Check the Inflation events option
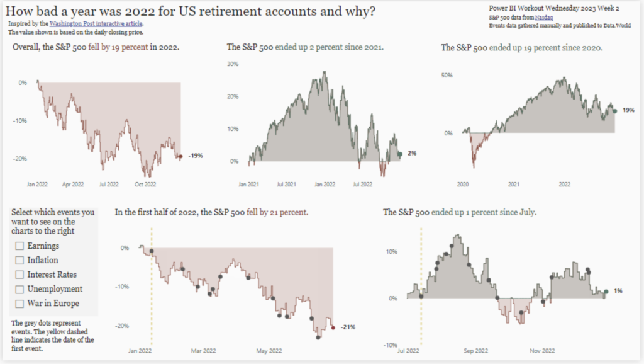This screenshot has width=644, height=364. [x=19, y=260]
